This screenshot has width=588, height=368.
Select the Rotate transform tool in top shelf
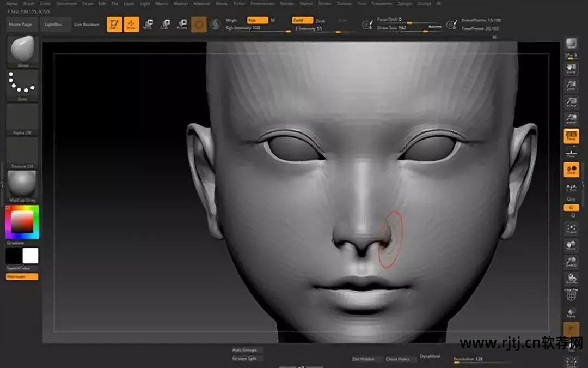182,25
